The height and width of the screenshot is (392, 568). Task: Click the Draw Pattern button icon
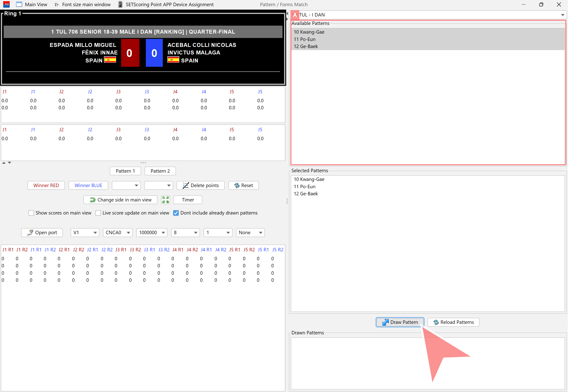[385, 322]
